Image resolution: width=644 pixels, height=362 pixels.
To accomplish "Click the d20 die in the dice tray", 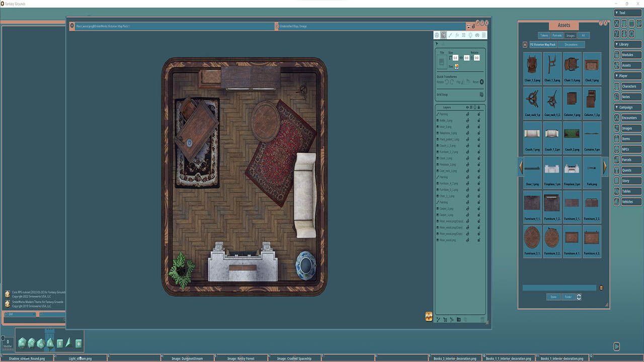I will pos(22,343).
